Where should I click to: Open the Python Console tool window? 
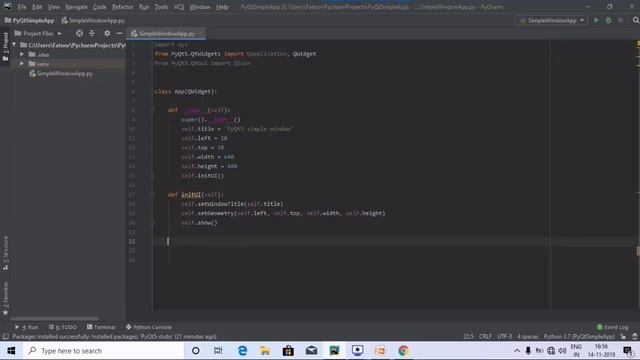[149, 327]
